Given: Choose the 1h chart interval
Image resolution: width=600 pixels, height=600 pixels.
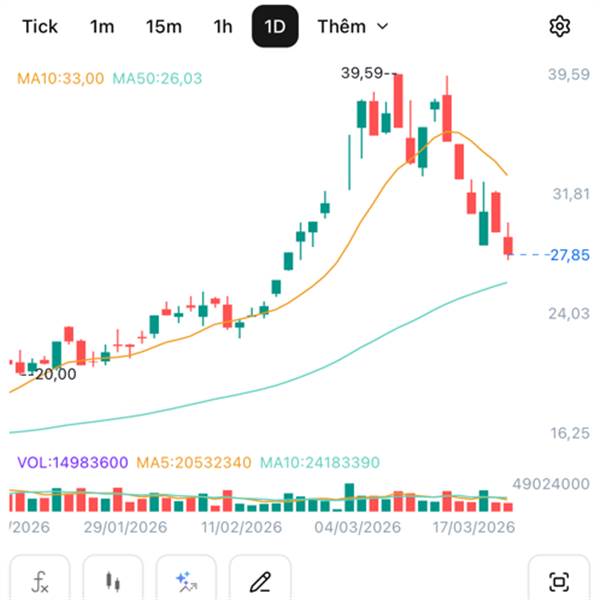Looking at the screenshot, I should click(x=223, y=27).
